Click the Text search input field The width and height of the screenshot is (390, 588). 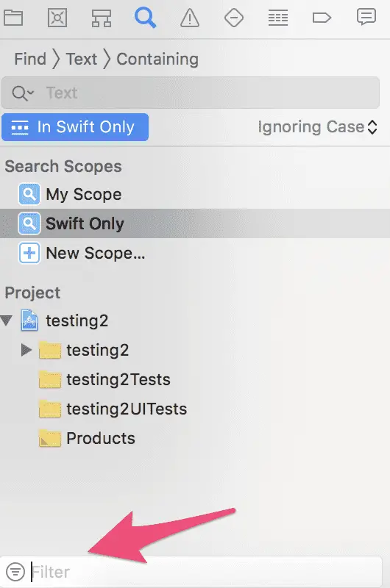click(191, 93)
